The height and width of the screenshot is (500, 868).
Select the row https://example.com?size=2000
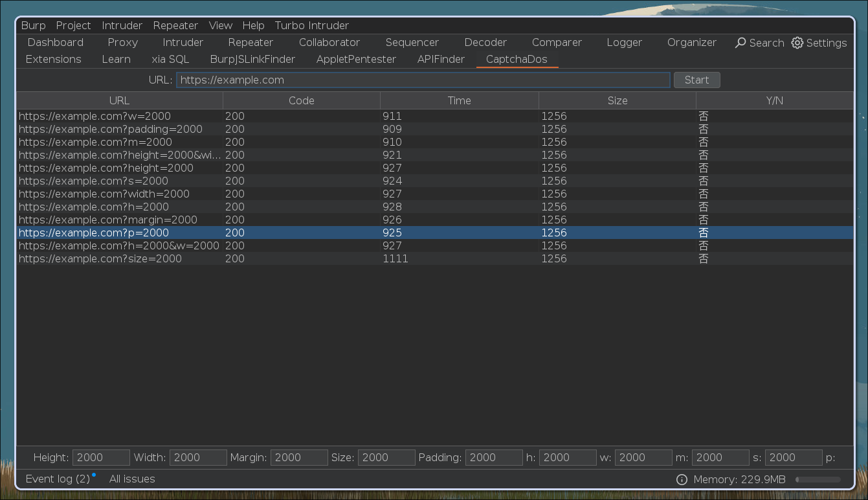(x=434, y=258)
